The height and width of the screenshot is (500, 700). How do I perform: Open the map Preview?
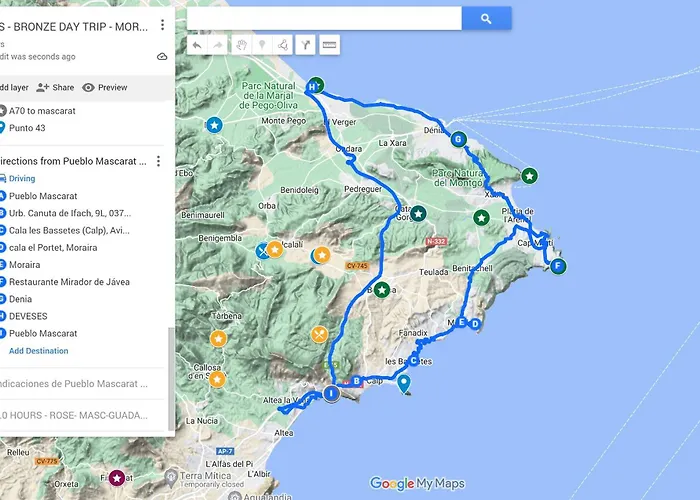point(105,88)
